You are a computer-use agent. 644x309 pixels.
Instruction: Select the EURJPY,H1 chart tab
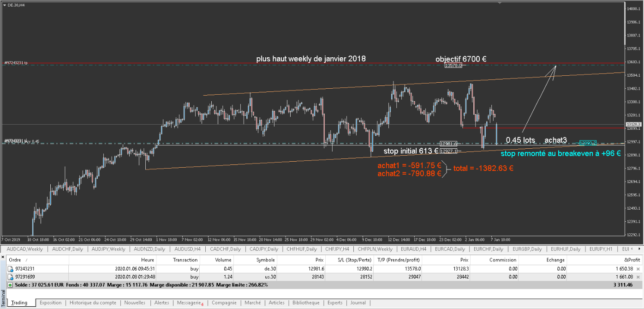click(602, 249)
